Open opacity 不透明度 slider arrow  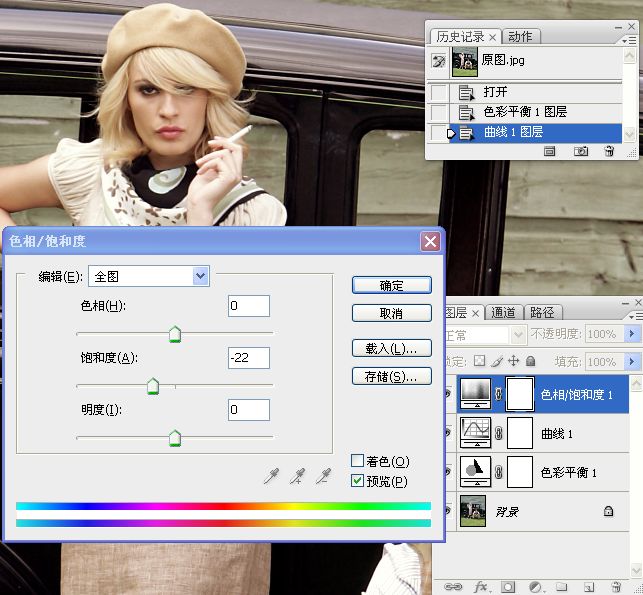632,334
